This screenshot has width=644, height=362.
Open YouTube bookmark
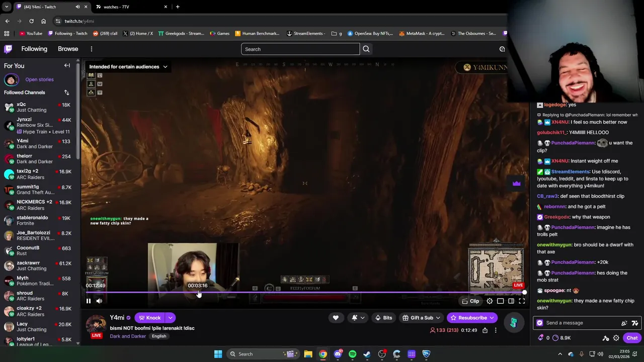click(31, 34)
